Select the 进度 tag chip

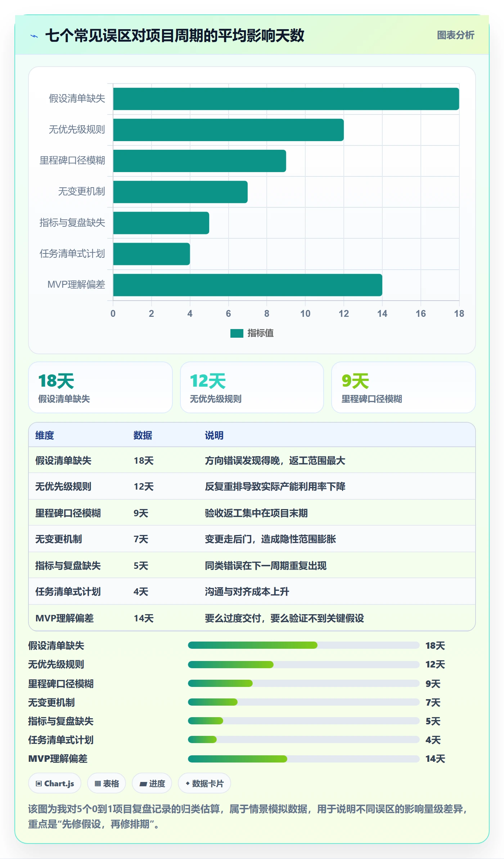(152, 783)
